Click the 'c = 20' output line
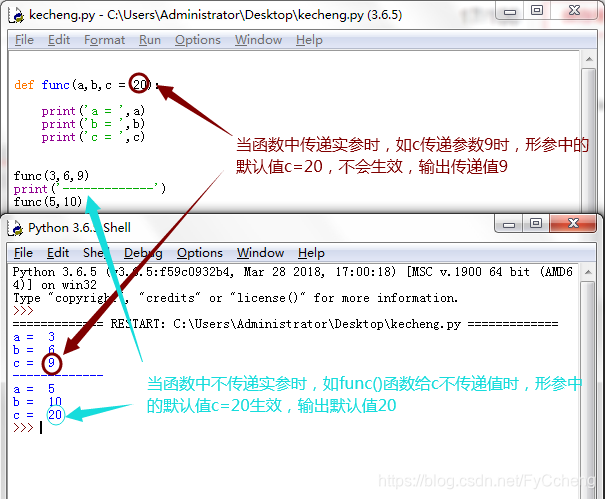 [x=37, y=415]
